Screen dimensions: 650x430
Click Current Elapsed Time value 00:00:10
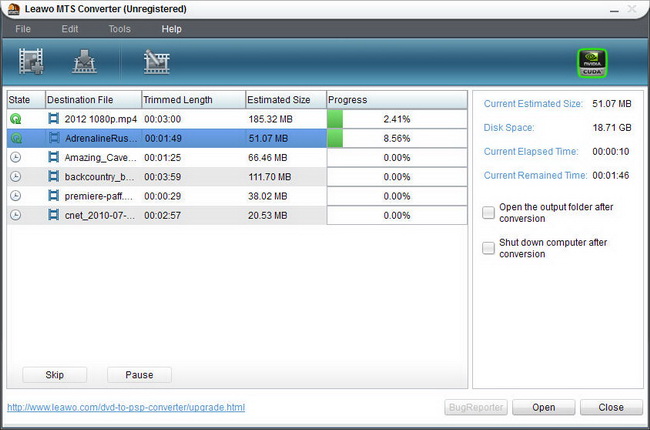611,151
